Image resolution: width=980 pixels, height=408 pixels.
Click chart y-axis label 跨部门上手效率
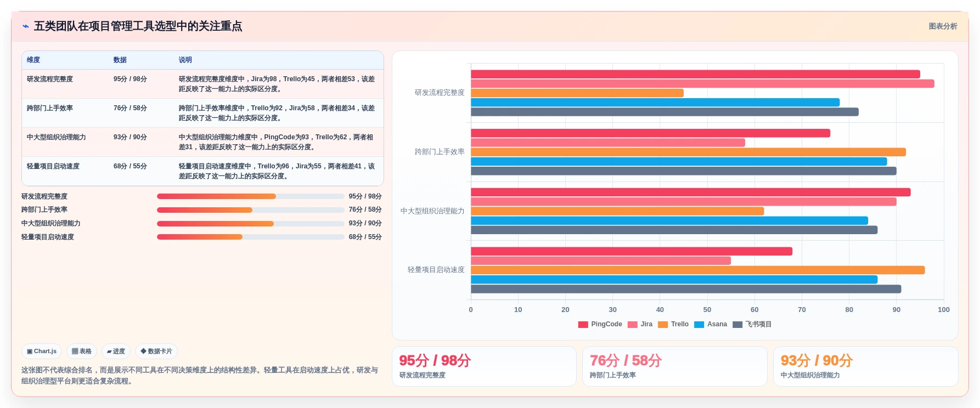(x=440, y=152)
